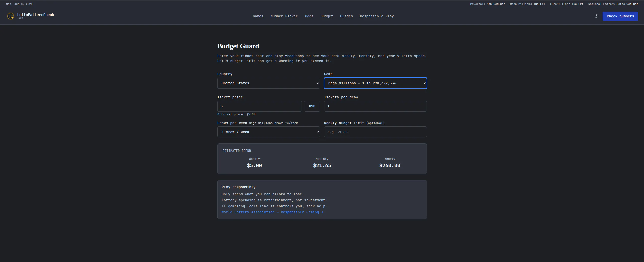The height and width of the screenshot is (262, 644).
Task: Click the Budget Guard heading
Action: click(238, 46)
